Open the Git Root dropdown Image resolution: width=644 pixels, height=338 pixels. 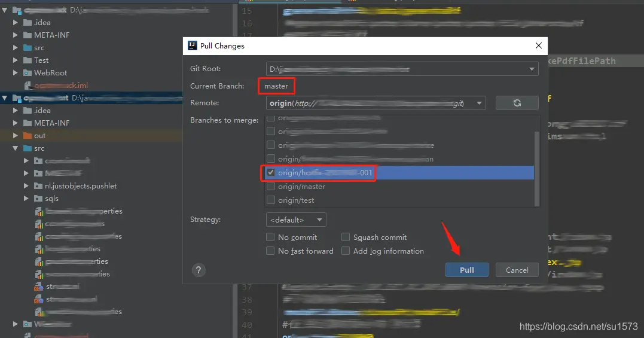[402, 69]
